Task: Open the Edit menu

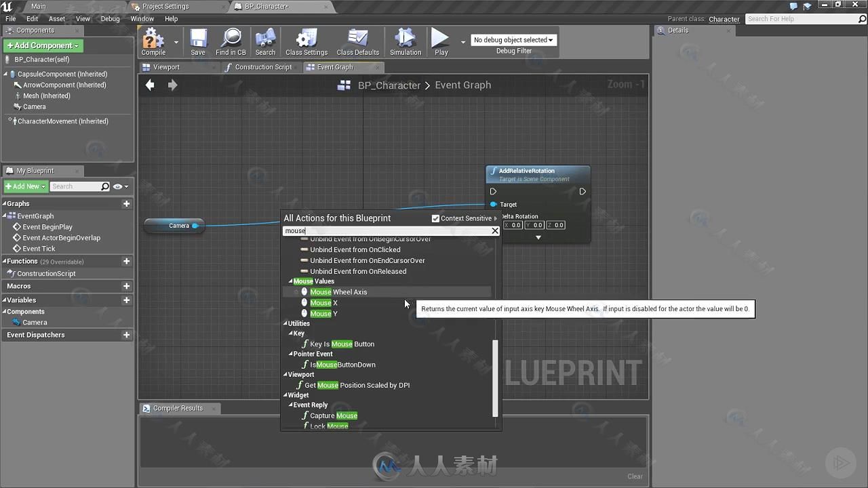Action: tap(32, 19)
